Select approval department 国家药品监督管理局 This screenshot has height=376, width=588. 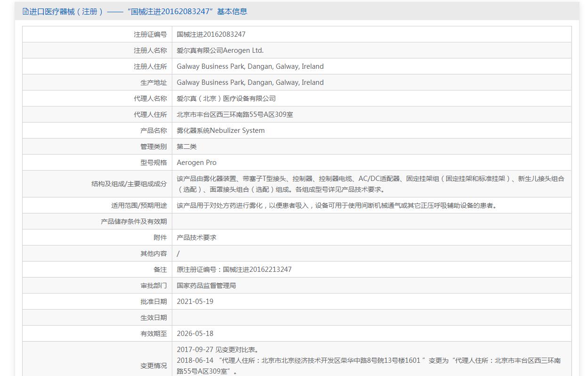pos(206,286)
